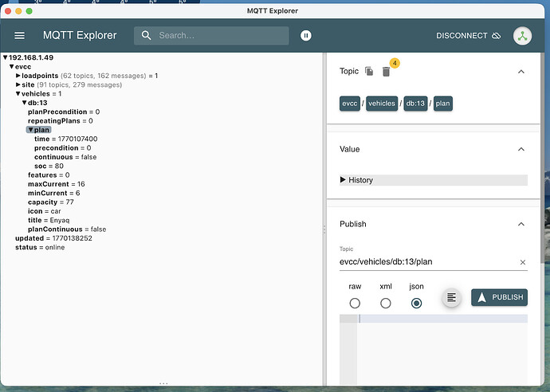Select the maxCurrent = 16 tree item
The height and width of the screenshot is (392, 550).
(56, 184)
